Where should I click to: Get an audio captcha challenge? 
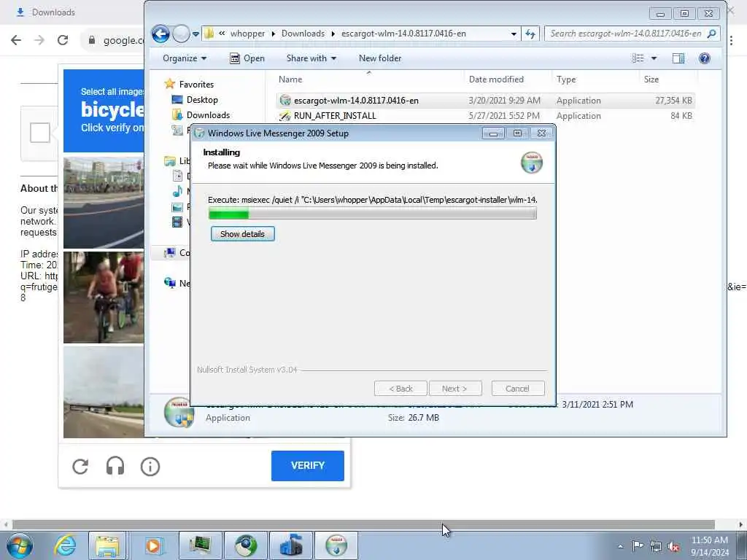[115, 466]
